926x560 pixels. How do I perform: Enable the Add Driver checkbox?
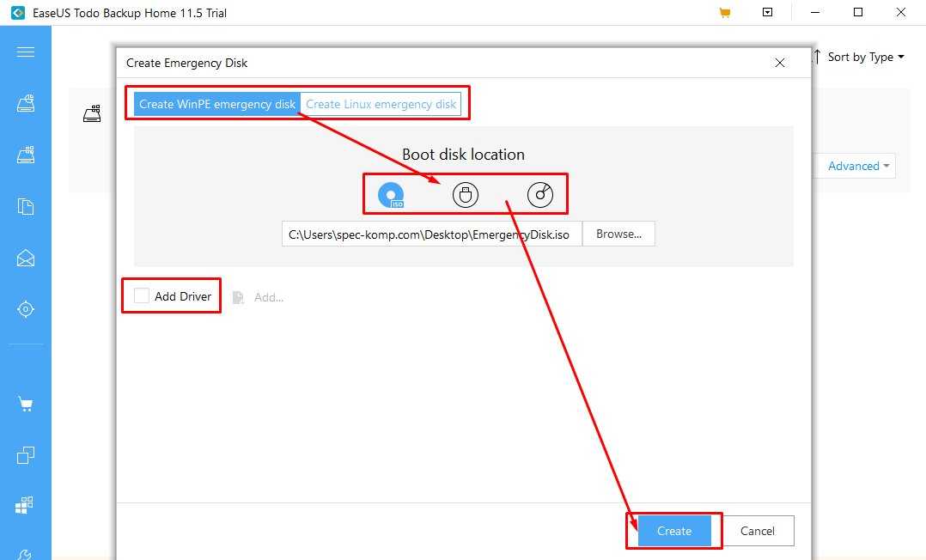(x=142, y=296)
